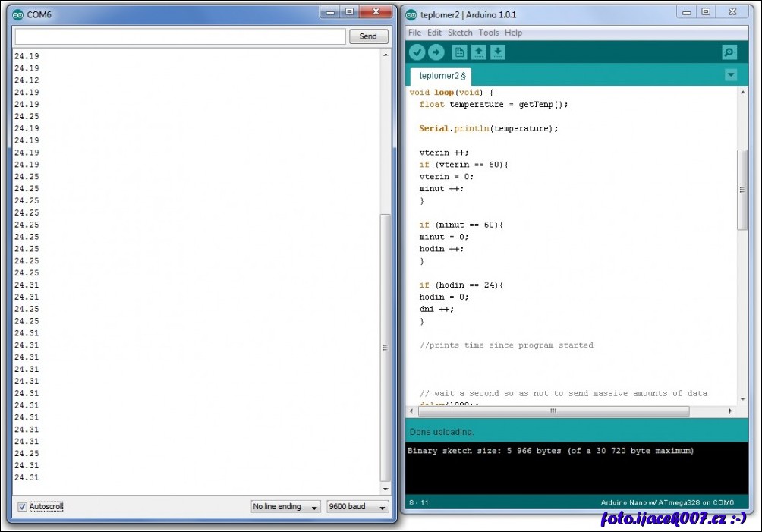Open the File menu
Viewport: 762px width, 532px height.
(x=414, y=33)
